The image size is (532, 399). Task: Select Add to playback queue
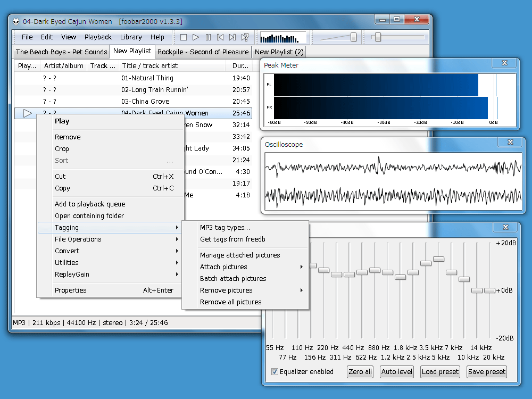[x=111, y=204]
